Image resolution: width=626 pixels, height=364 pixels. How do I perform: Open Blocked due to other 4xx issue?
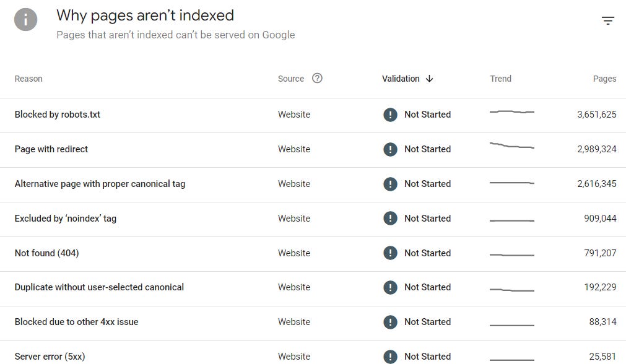point(76,322)
